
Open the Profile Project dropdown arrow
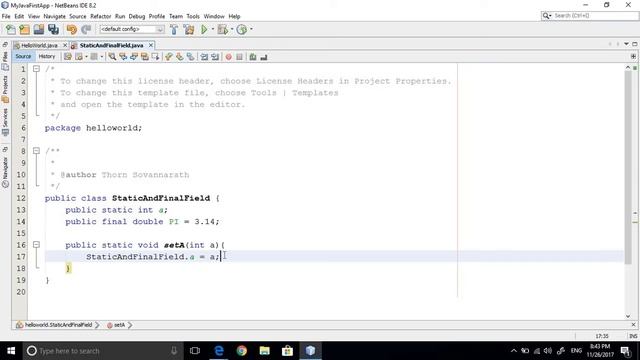(251, 29)
